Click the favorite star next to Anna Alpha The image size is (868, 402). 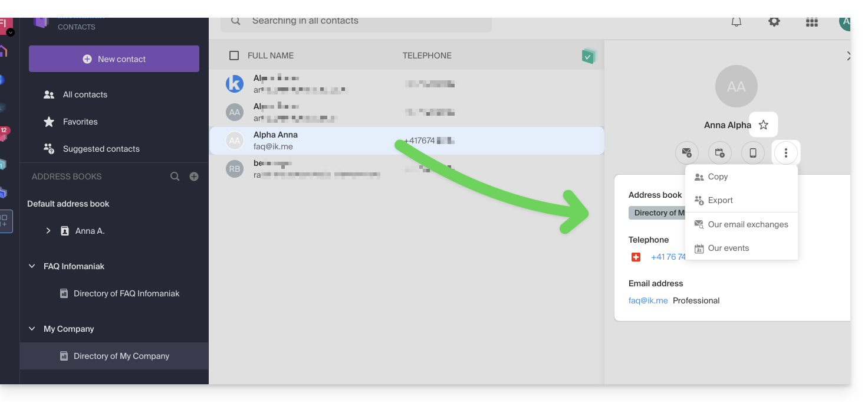[x=763, y=125]
